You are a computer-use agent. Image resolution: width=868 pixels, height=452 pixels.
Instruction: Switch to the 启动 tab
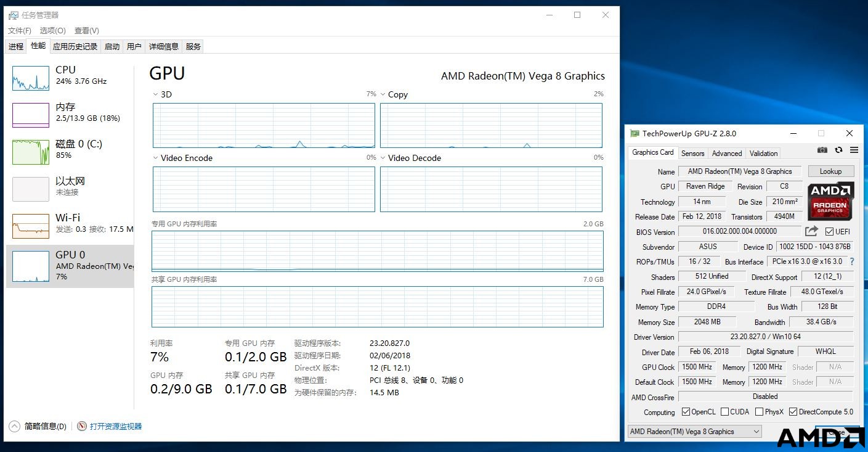click(112, 46)
